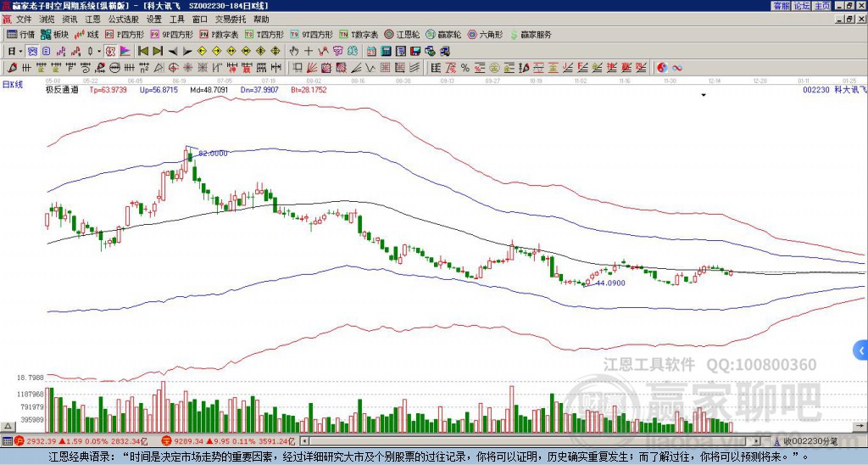Select the Gann fan lines tool
The image size is (868, 465).
[312, 68]
